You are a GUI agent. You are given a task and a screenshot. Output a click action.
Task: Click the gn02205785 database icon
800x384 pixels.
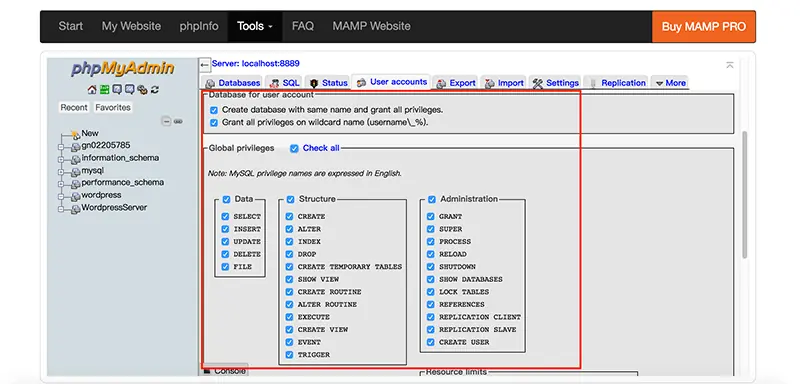click(76, 146)
